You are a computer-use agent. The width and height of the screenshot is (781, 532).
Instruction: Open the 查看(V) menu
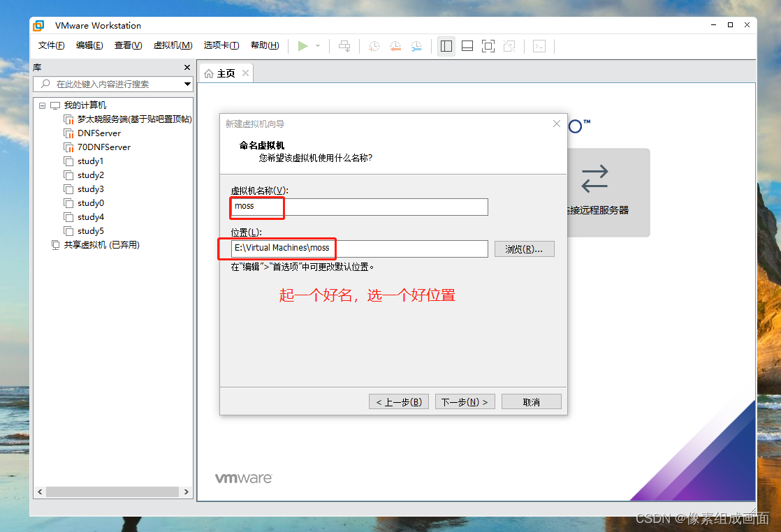(x=128, y=45)
